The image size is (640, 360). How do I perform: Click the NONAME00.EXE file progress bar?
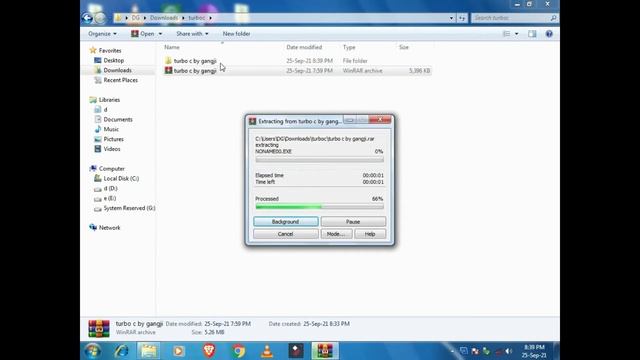tap(319, 160)
